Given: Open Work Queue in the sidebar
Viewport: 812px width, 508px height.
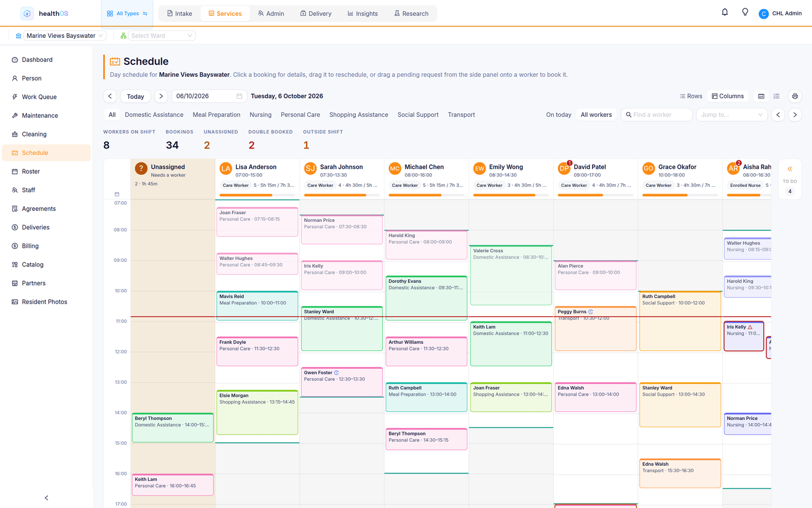Looking at the screenshot, I should point(46,97).
